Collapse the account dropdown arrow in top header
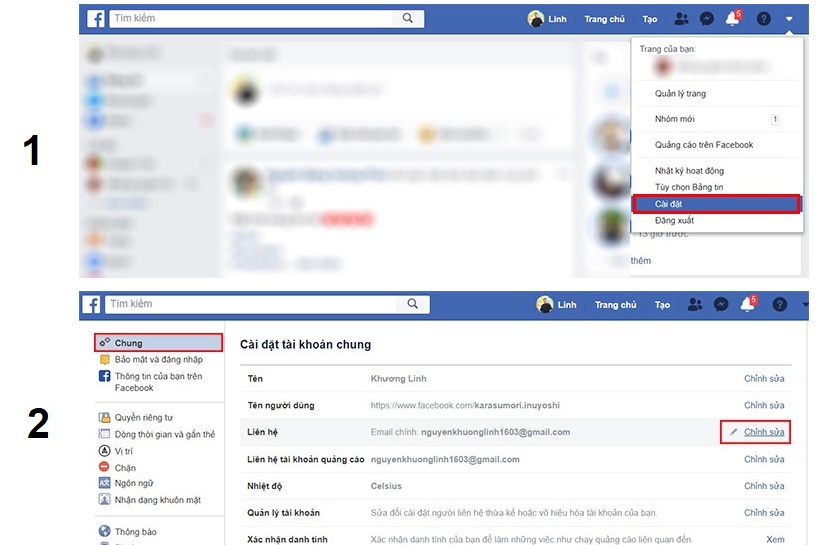 (789, 19)
